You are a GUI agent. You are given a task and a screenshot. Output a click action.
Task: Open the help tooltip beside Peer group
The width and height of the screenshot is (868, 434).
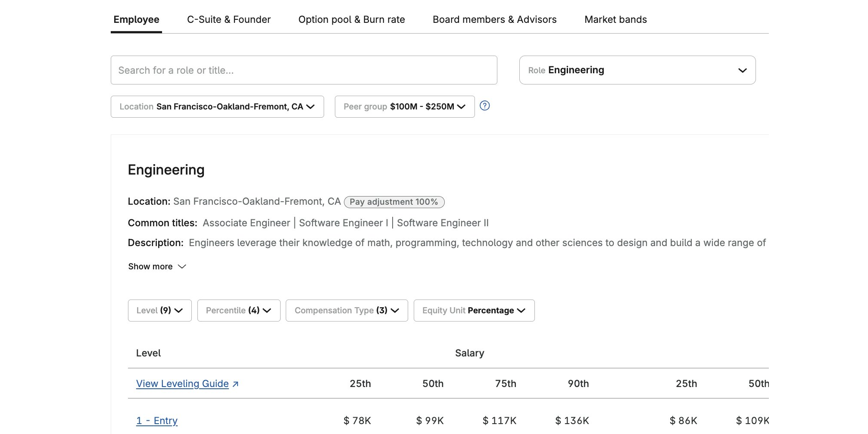click(x=484, y=106)
